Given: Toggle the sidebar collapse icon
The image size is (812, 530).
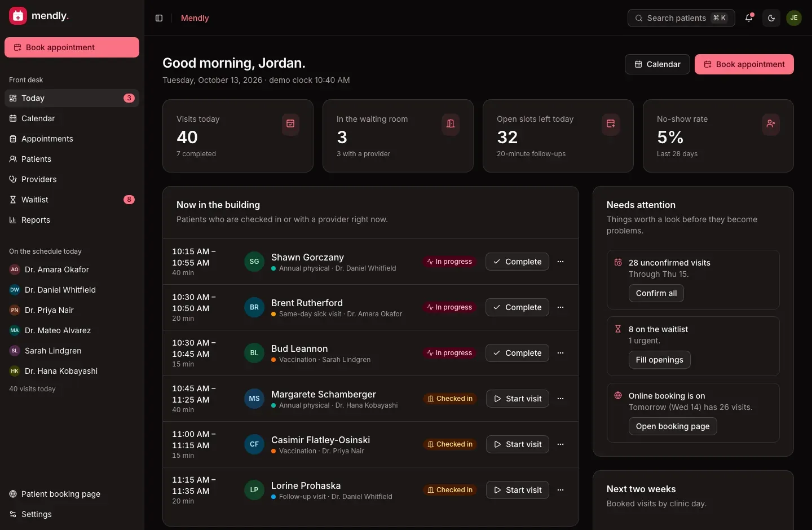Looking at the screenshot, I should 159,18.
